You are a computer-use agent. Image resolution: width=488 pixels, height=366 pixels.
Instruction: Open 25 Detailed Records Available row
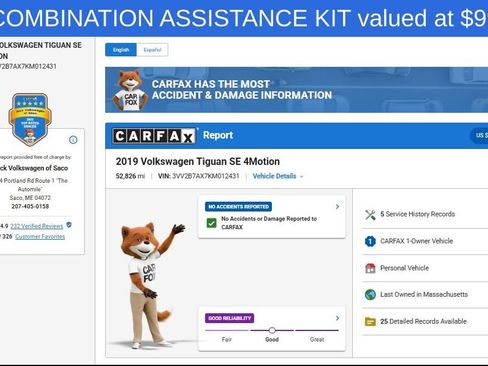[x=425, y=322]
